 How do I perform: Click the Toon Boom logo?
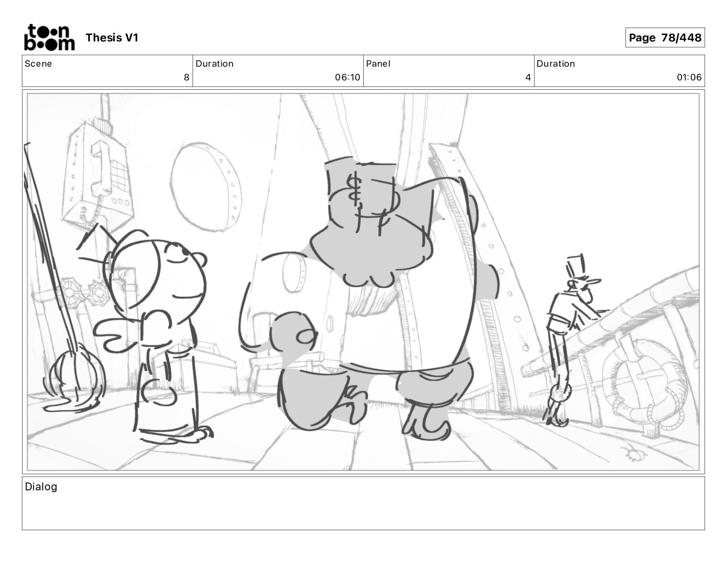tap(49, 37)
